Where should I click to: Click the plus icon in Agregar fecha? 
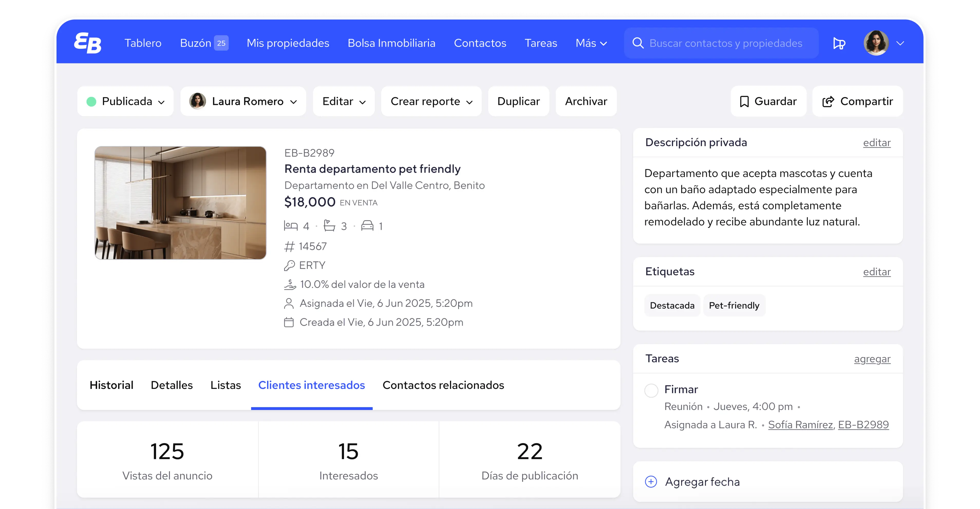pyautogui.click(x=651, y=481)
